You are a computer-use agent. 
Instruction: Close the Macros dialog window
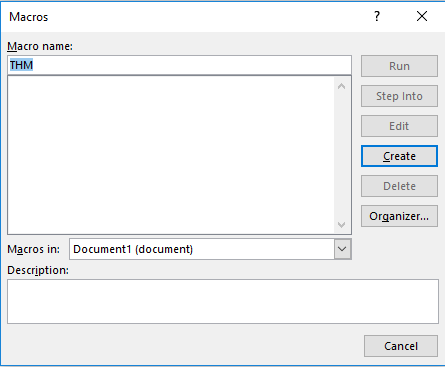422,16
